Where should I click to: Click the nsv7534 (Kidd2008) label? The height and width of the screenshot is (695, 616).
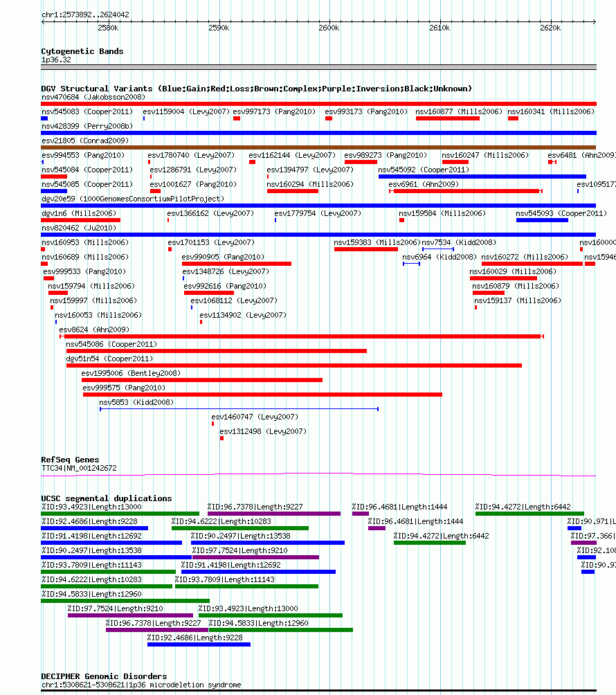pyautogui.click(x=459, y=242)
